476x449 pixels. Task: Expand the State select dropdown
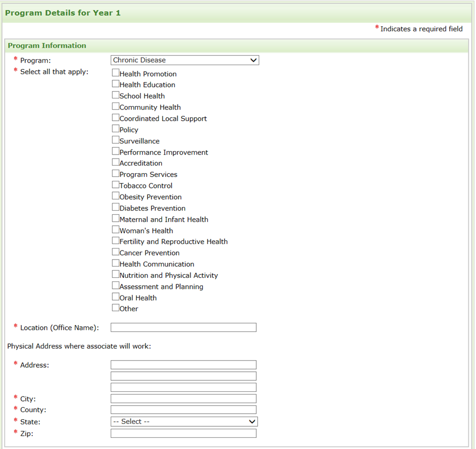point(184,421)
